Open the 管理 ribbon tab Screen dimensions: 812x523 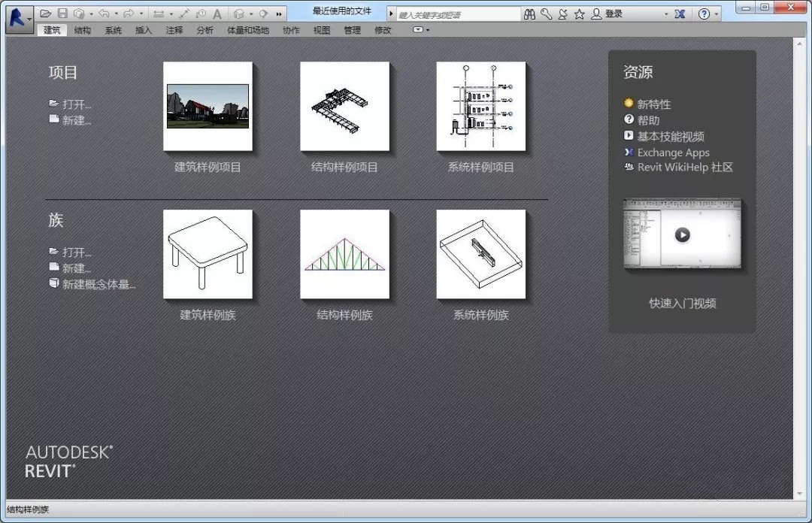352,31
